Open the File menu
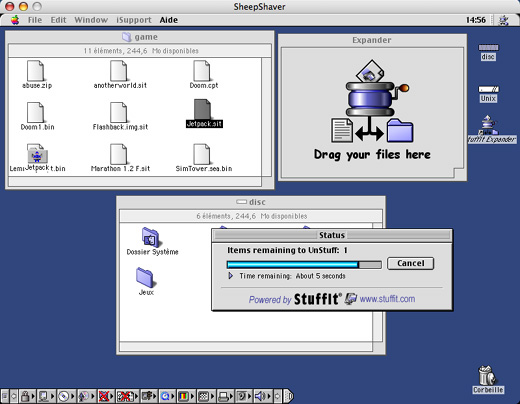The height and width of the screenshot is (404, 520). pos(35,20)
